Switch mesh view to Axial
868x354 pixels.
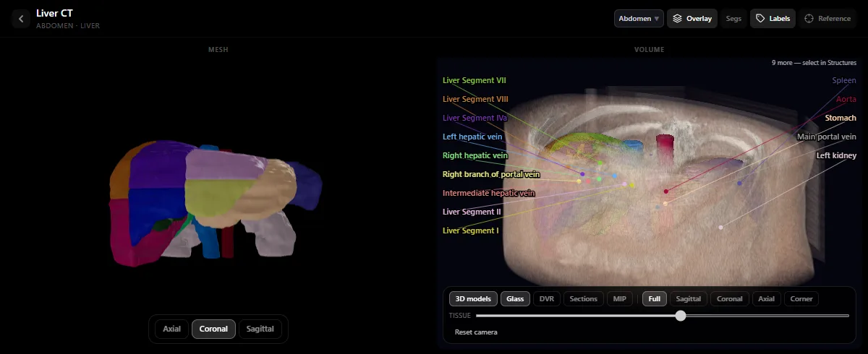click(x=171, y=329)
